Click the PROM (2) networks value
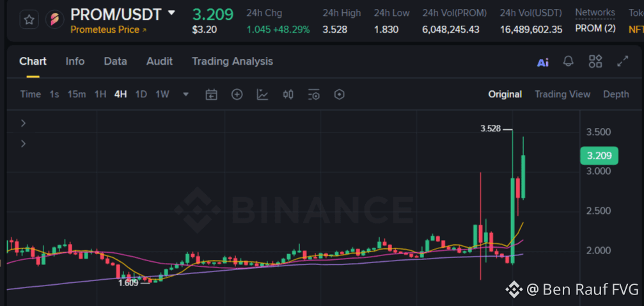The height and width of the screenshot is (306, 644). [x=595, y=29]
